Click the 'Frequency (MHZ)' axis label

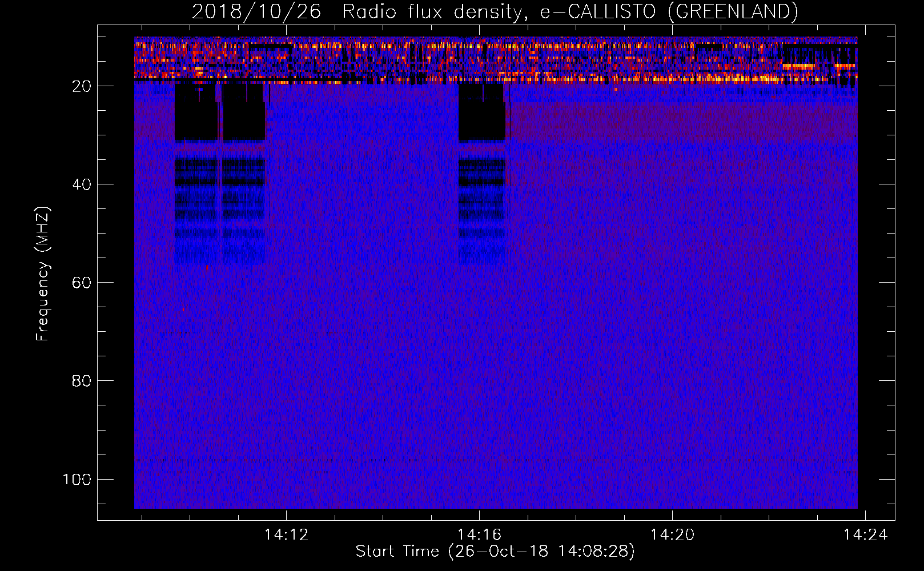click(43, 274)
